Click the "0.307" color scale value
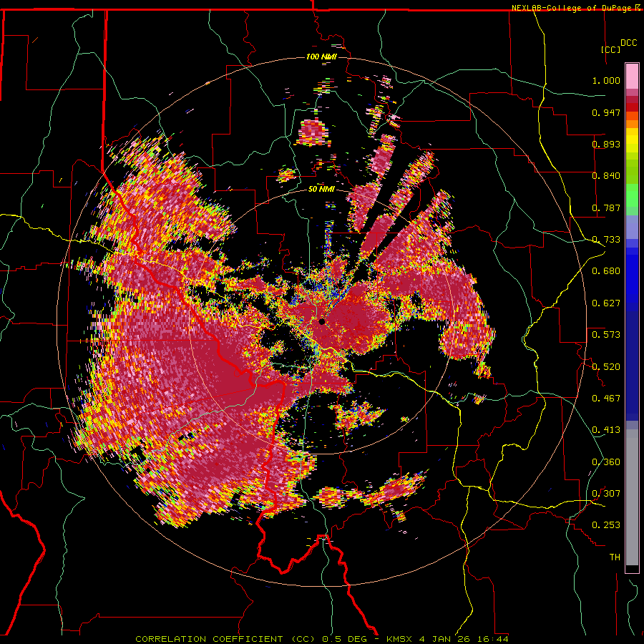Viewport: 644px width, 644px height. pos(606,493)
